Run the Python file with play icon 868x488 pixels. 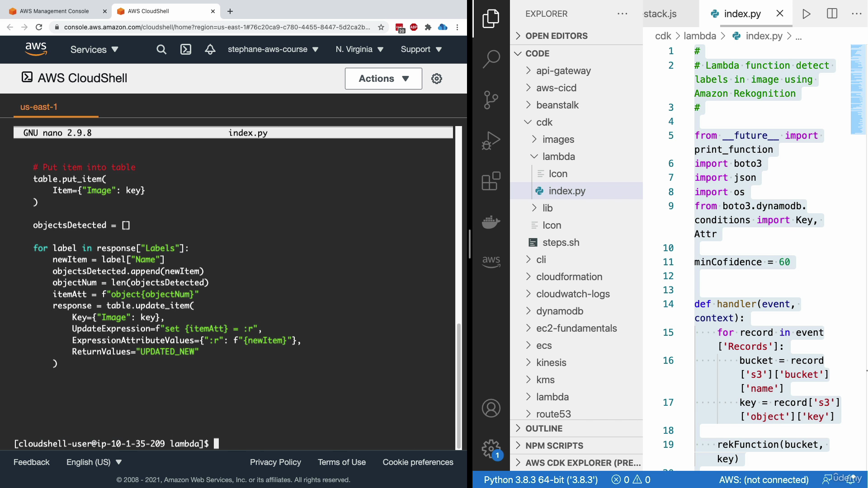click(x=806, y=14)
